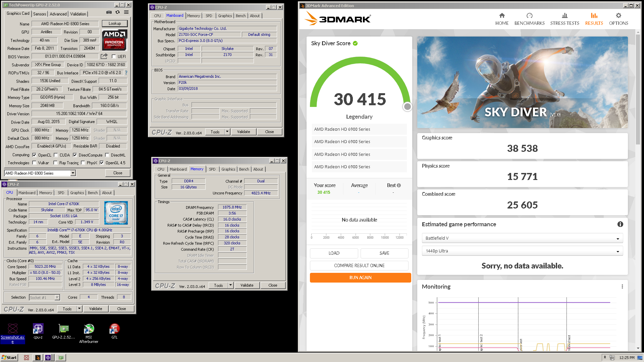Open GPU selection dropdown in GPU-Z
644x362 pixels.
point(73,173)
